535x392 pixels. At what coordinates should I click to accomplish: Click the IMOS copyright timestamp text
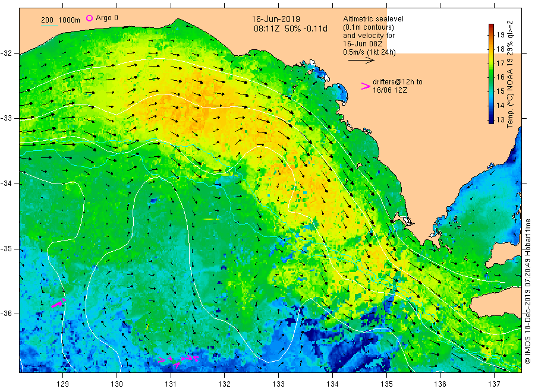point(527,291)
